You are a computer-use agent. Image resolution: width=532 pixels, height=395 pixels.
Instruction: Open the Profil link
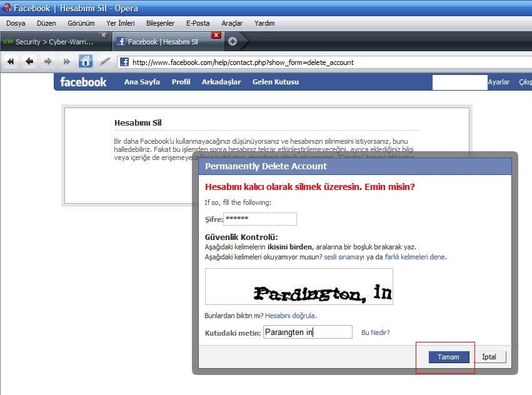(181, 82)
